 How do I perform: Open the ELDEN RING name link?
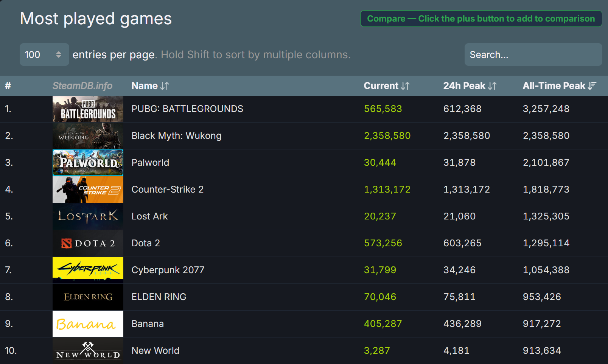(x=159, y=297)
